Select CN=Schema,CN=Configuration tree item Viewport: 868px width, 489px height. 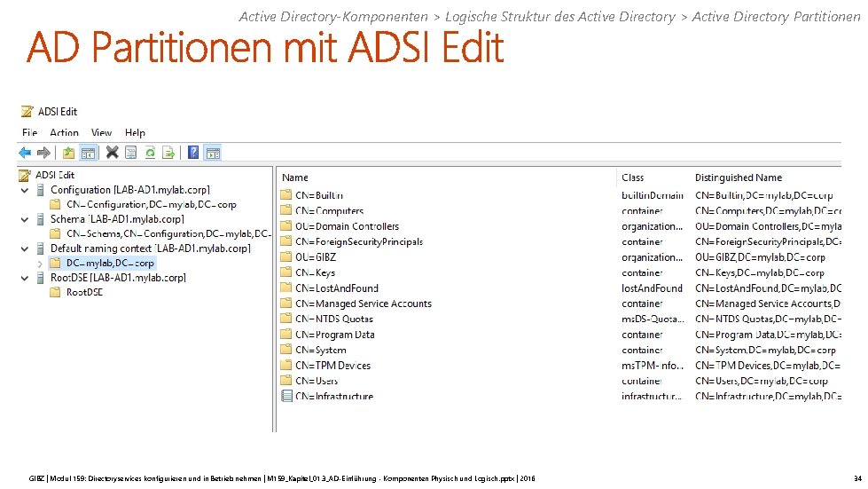168,233
